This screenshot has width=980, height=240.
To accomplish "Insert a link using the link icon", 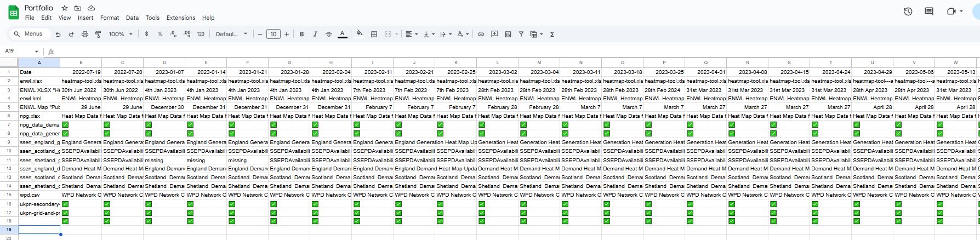I will coord(481,34).
